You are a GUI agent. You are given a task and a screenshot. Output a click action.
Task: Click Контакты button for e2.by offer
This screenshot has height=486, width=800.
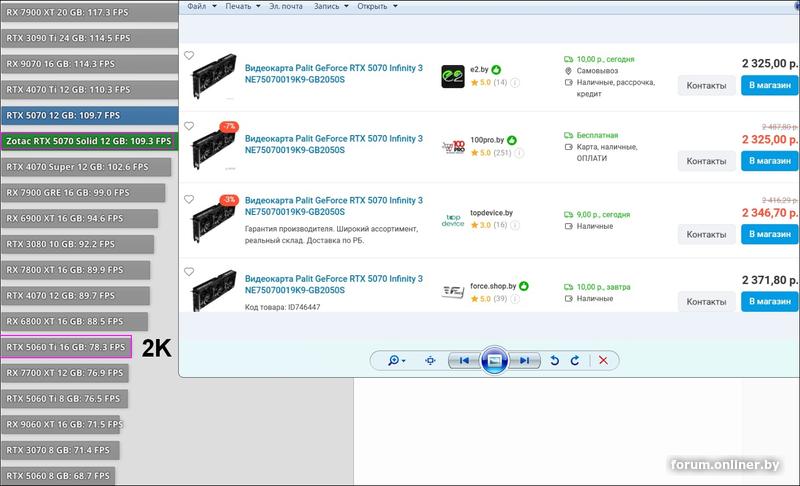[x=706, y=86]
